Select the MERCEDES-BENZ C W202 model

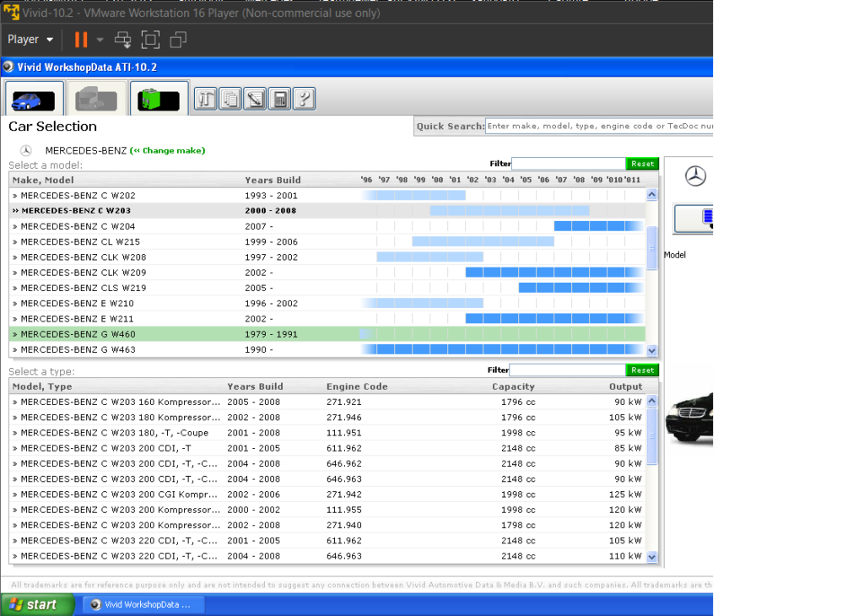[327, 196]
